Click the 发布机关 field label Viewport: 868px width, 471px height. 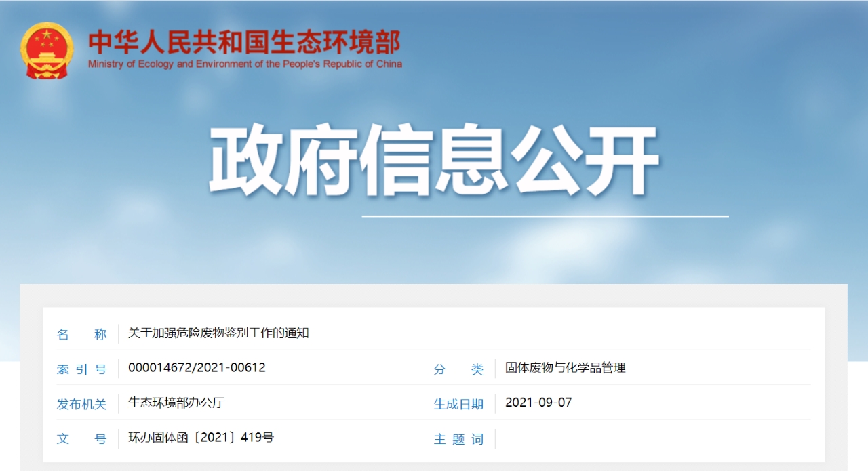tap(82, 405)
